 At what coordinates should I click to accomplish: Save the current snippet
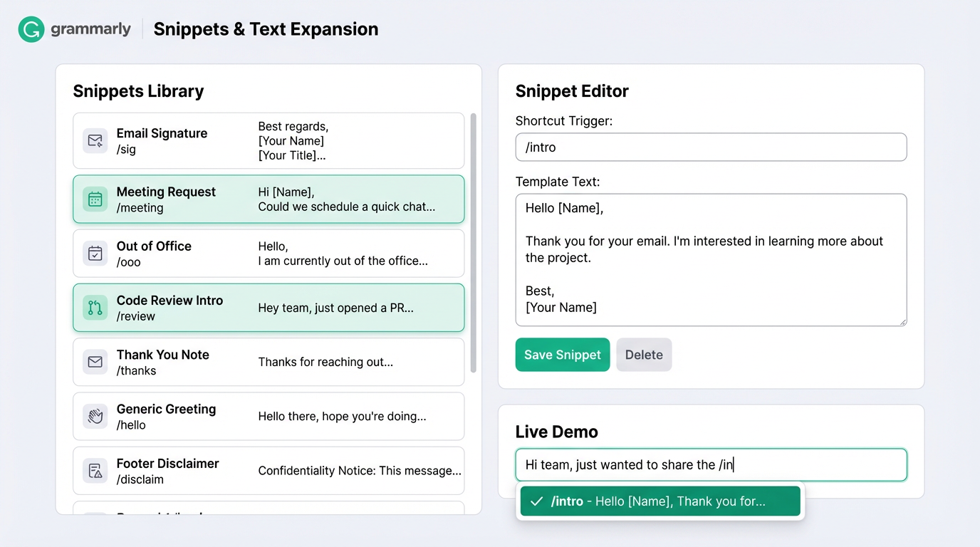[562, 354]
